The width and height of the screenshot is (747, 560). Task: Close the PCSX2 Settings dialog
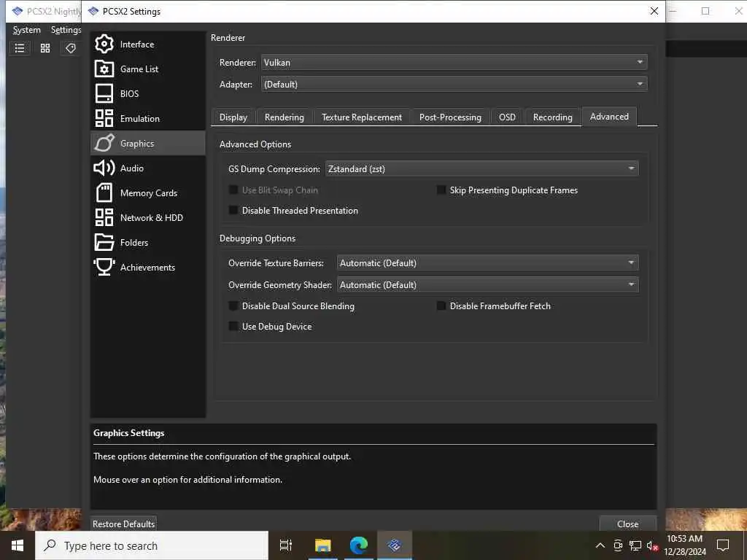654,11
